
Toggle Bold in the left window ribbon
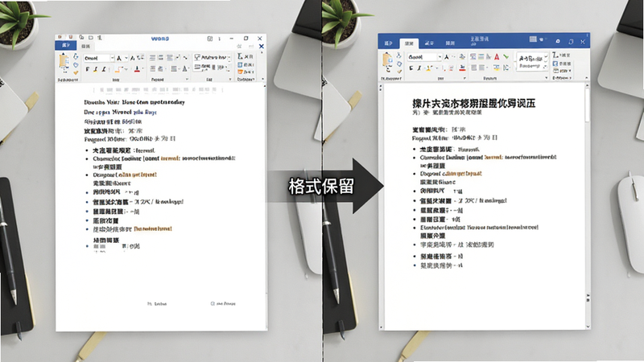(x=87, y=69)
